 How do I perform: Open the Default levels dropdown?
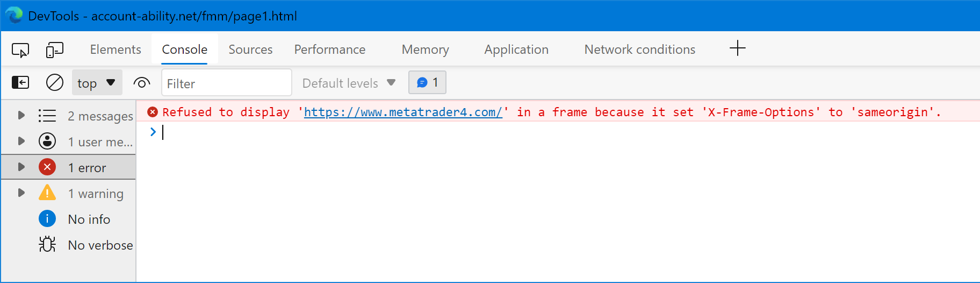click(349, 83)
